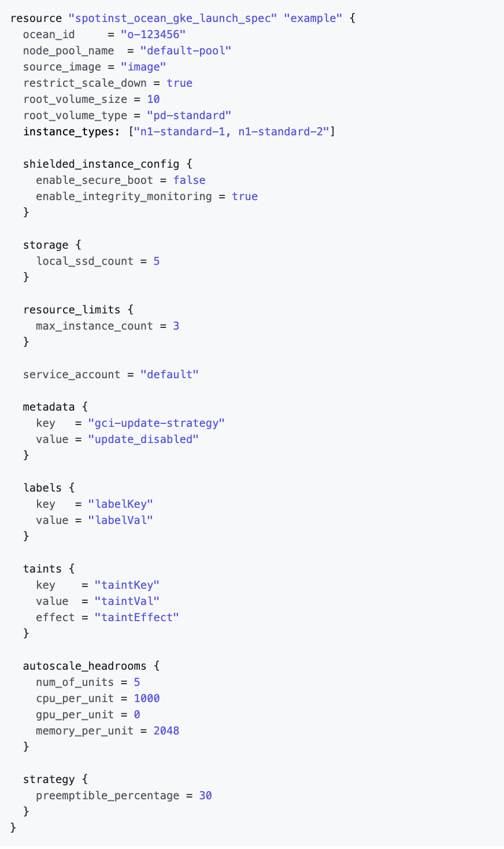Click the source_image value "image"
This screenshot has width=504, height=849.
tap(147, 67)
